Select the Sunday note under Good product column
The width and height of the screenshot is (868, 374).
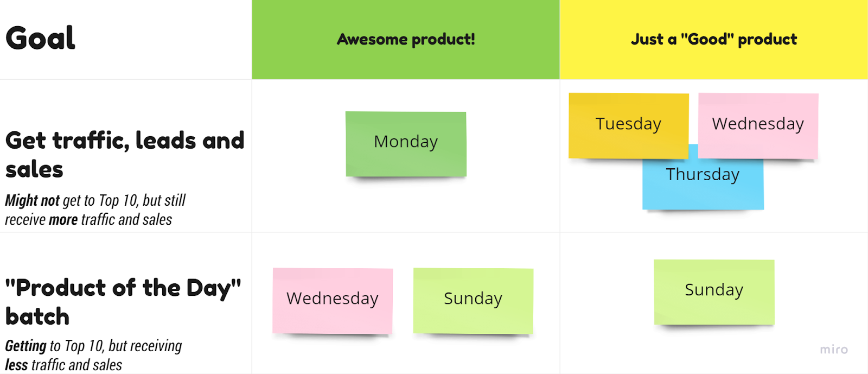click(714, 292)
